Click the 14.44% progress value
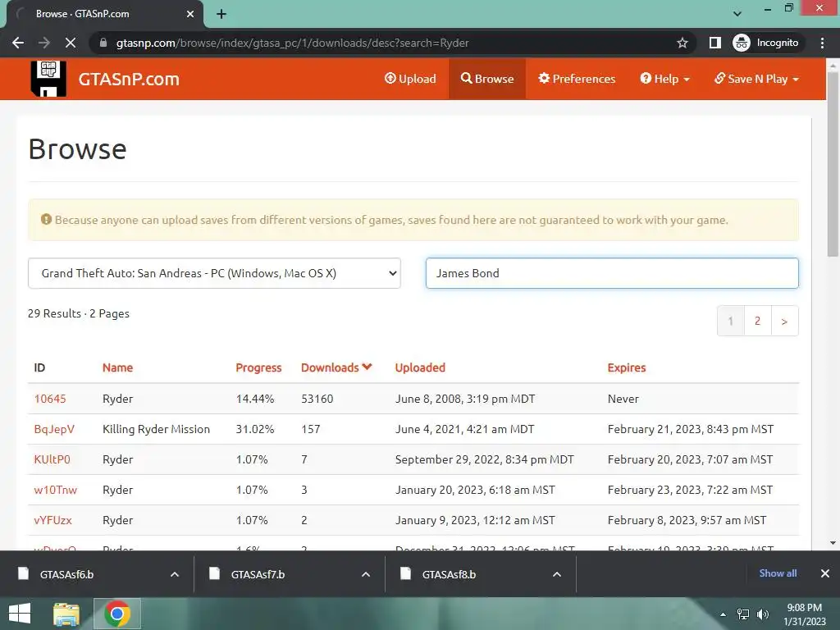840x630 pixels. tap(255, 399)
